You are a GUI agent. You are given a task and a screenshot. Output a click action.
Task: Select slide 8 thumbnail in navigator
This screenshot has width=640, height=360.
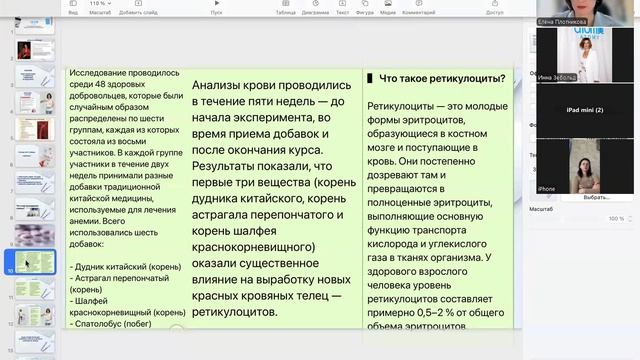(x=35, y=209)
